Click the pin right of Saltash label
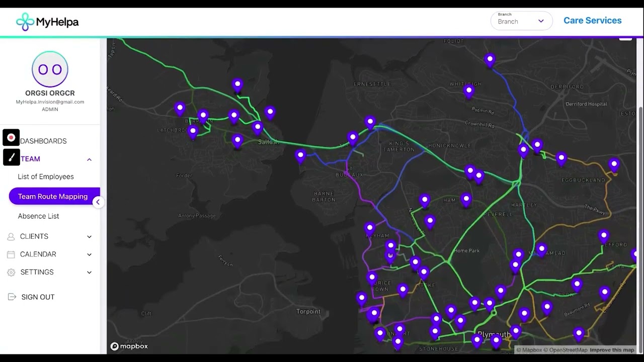644x362 pixels. coord(300,156)
